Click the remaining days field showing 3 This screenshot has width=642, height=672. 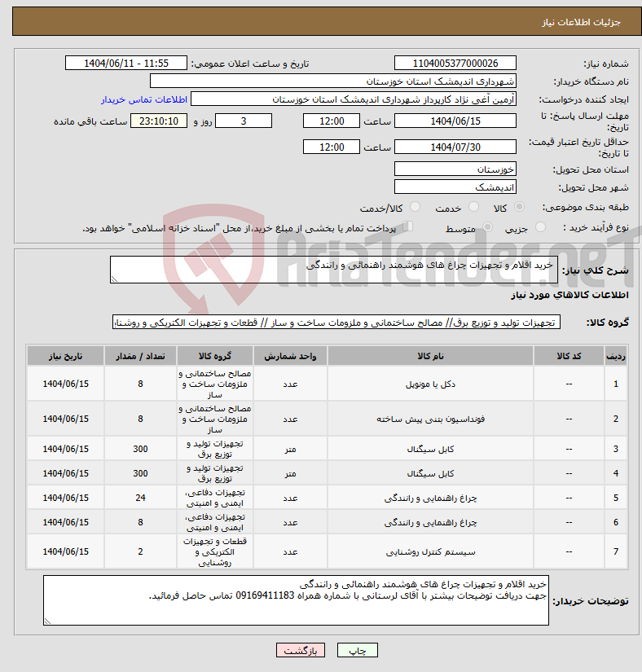point(244,121)
